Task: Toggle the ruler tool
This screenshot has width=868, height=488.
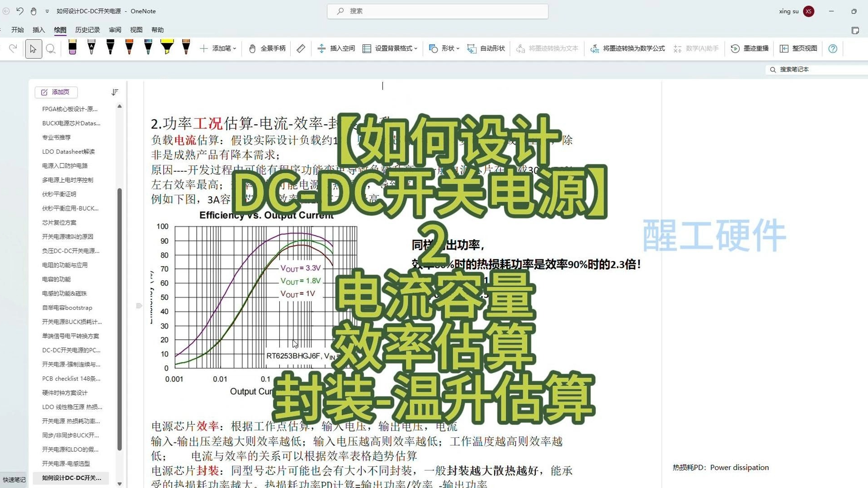Action: (x=301, y=48)
